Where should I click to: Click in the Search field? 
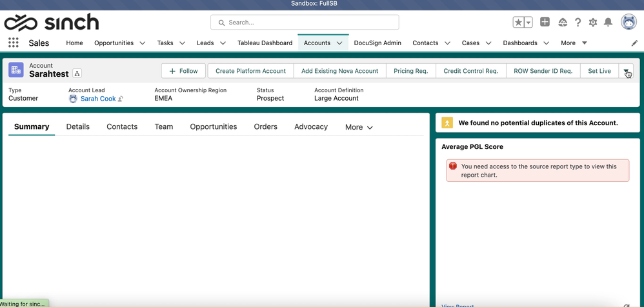[305, 22]
